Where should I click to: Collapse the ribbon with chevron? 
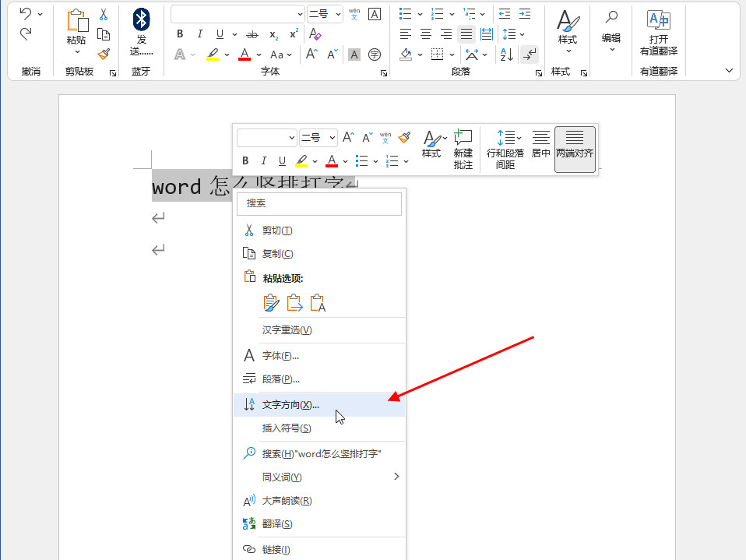point(729,70)
